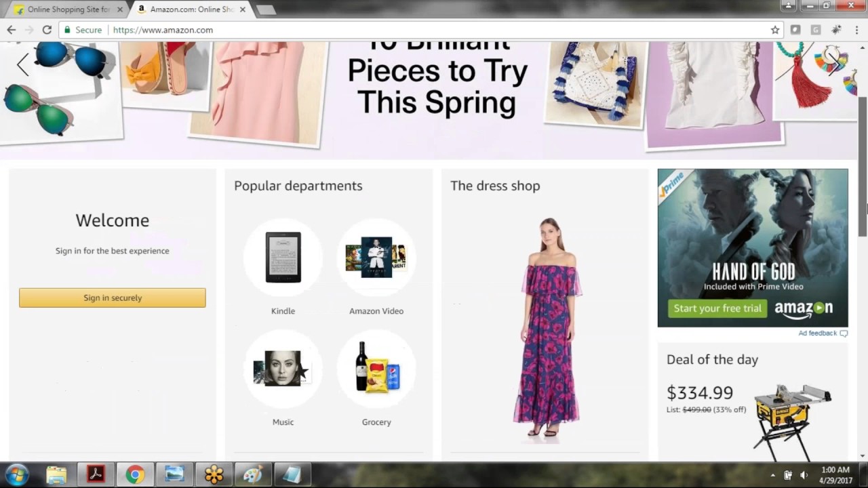Open the Chrome user profile button
The height and width of the screenshot is (488, 868).
pyautogui.click(x=789, y=5)
